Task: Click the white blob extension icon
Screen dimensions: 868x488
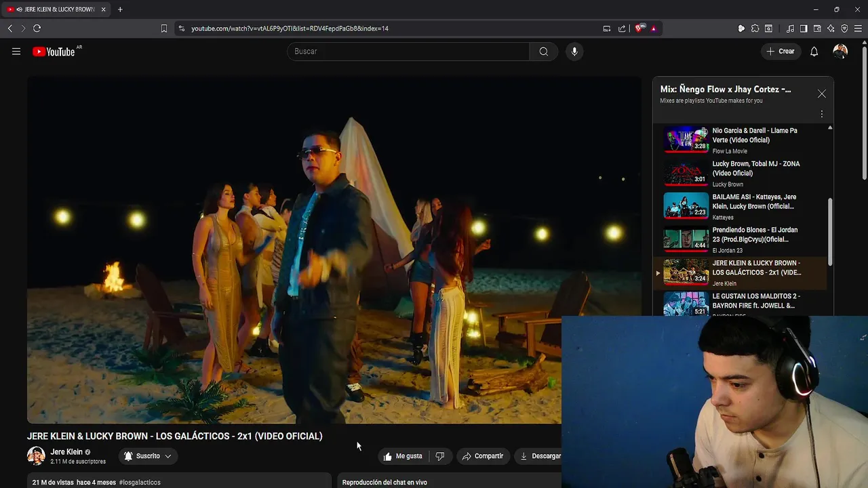Action: click(x=741, y=28)
